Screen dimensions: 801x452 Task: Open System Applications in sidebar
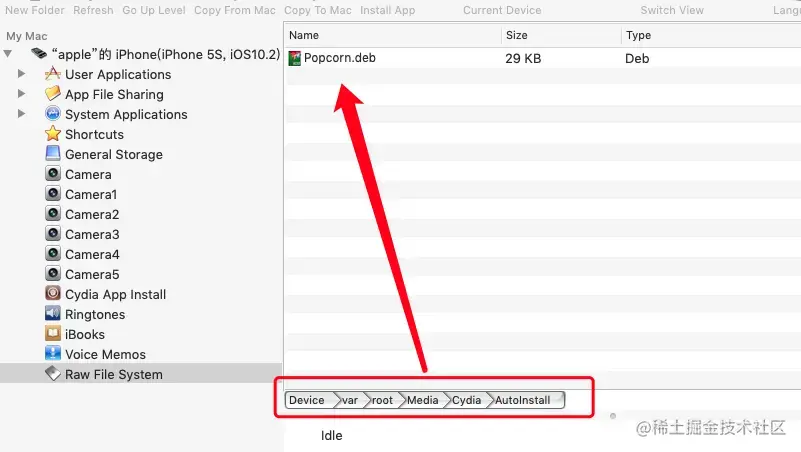pyautogui.click(x=126, y=114)
